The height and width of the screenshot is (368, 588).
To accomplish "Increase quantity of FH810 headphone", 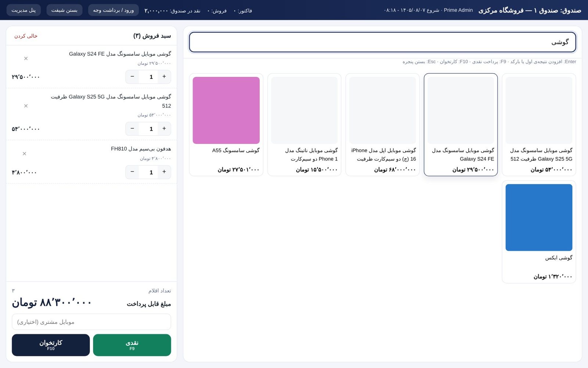I will pyautogui.click(x=164, y=172).
